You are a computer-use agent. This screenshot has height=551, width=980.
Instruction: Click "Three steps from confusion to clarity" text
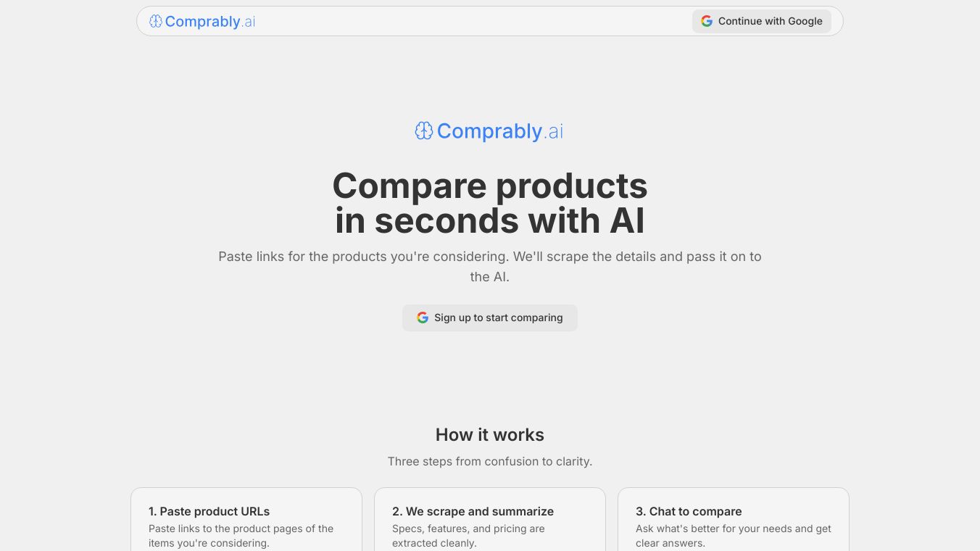pyautogui.click(x=490, y=461)
